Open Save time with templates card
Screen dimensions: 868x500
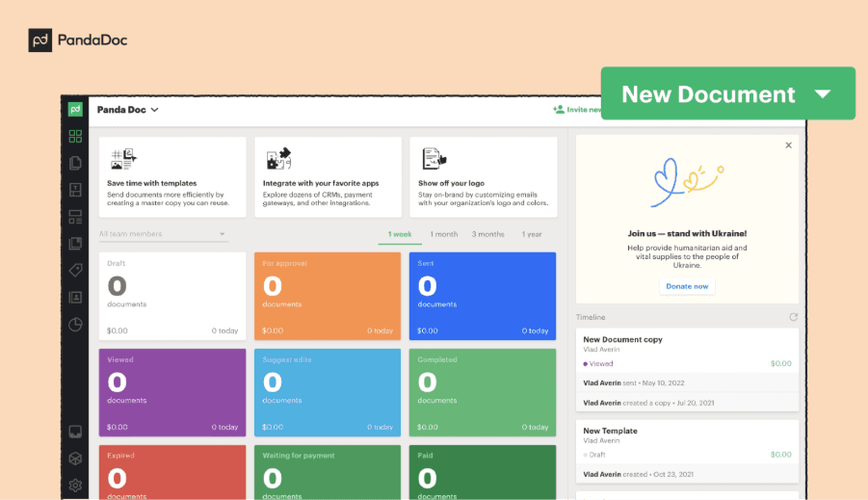pos(172,177)
